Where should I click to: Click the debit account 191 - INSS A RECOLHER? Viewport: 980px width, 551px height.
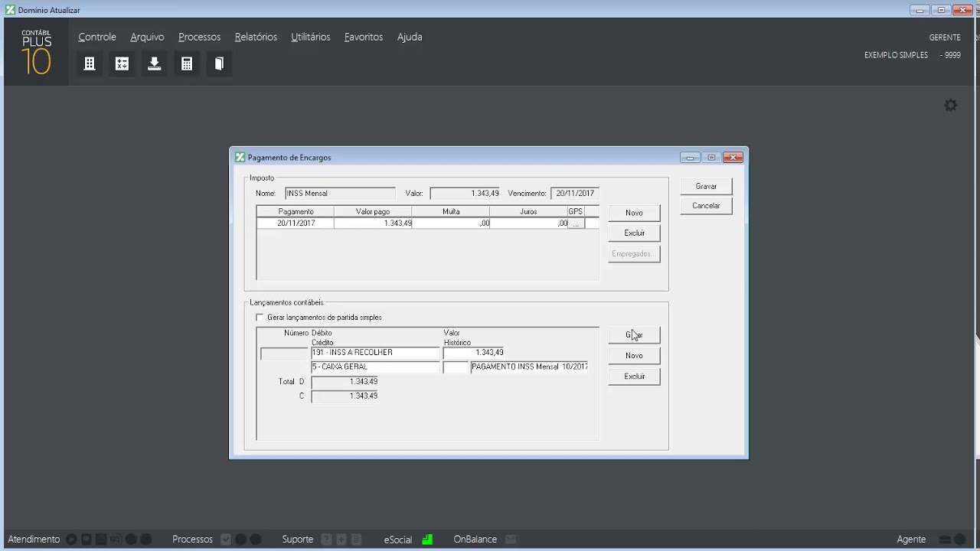(x=375, y=353)
